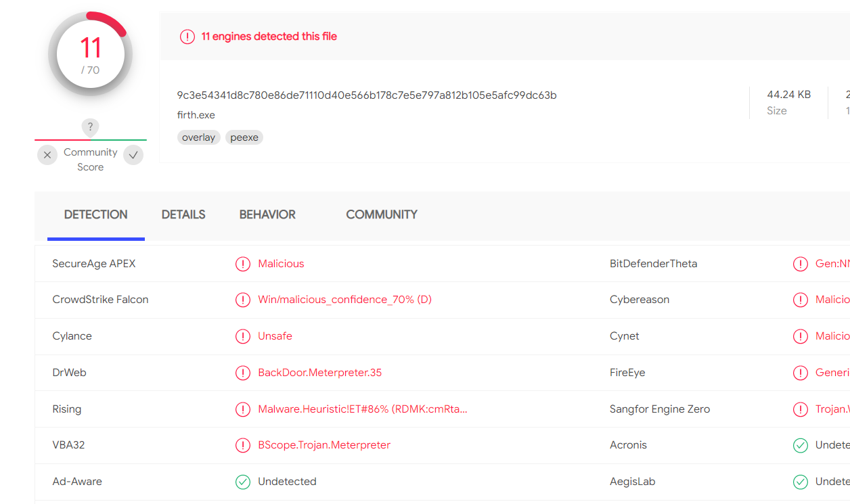
Task: Click the alert icon in the BitDefenderTheta row
Action: (x=801, y=264)
